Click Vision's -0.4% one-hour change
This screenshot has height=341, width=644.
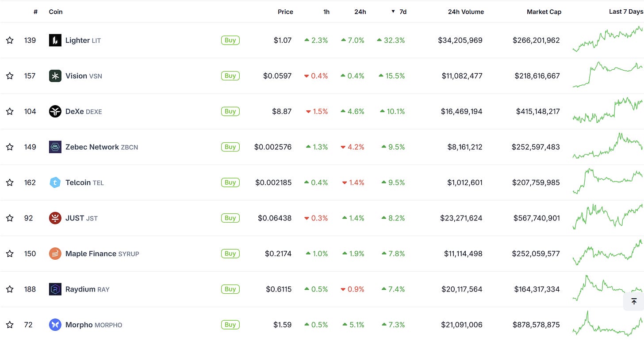point(316,76)
